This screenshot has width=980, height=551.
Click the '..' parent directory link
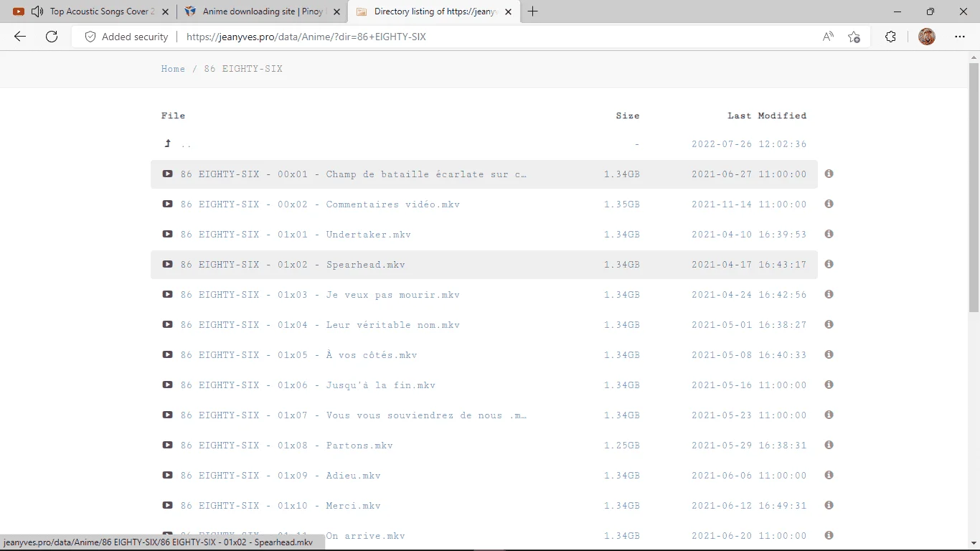coord(187,144)
